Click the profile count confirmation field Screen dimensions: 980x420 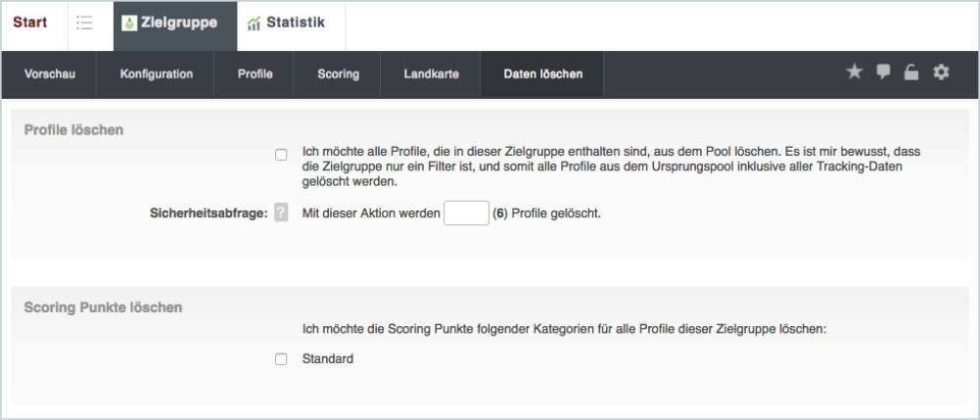tap(466, 212)
